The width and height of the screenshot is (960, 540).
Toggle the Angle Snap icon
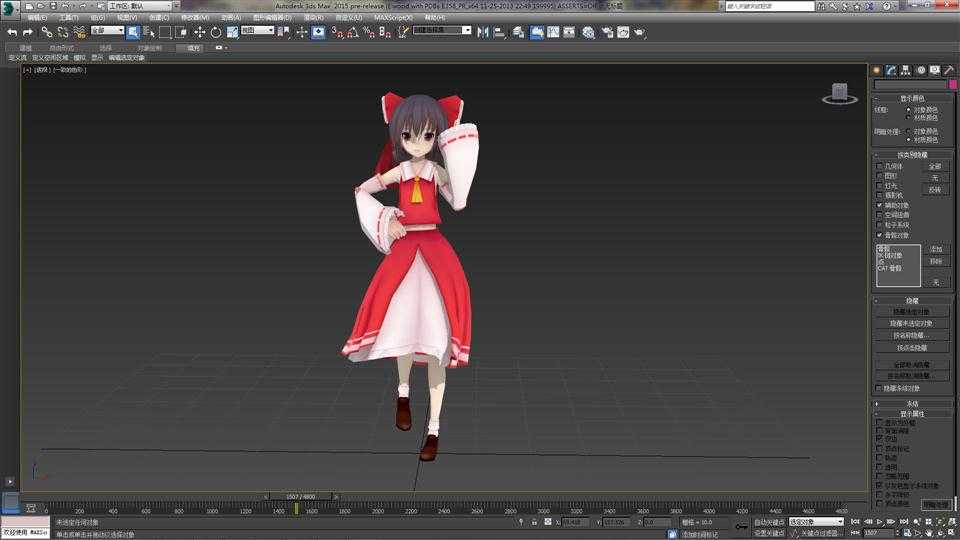pyautogui.click(x=353, y=32)
